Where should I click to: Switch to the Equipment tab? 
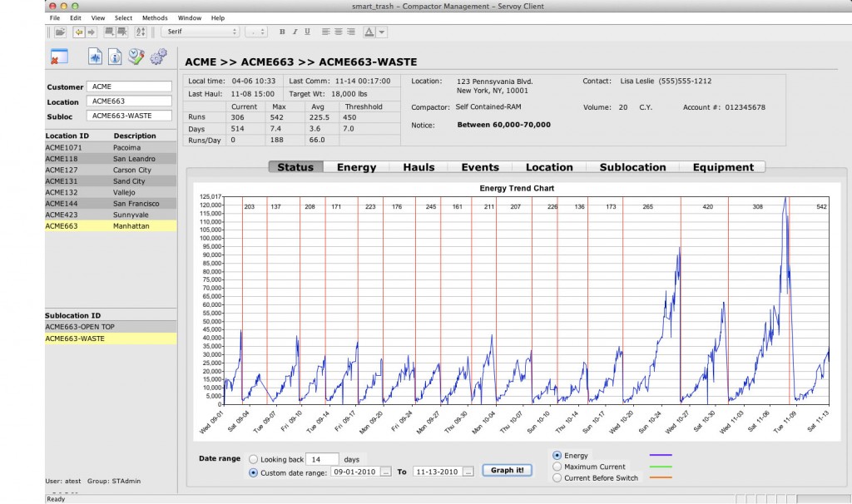723,167
